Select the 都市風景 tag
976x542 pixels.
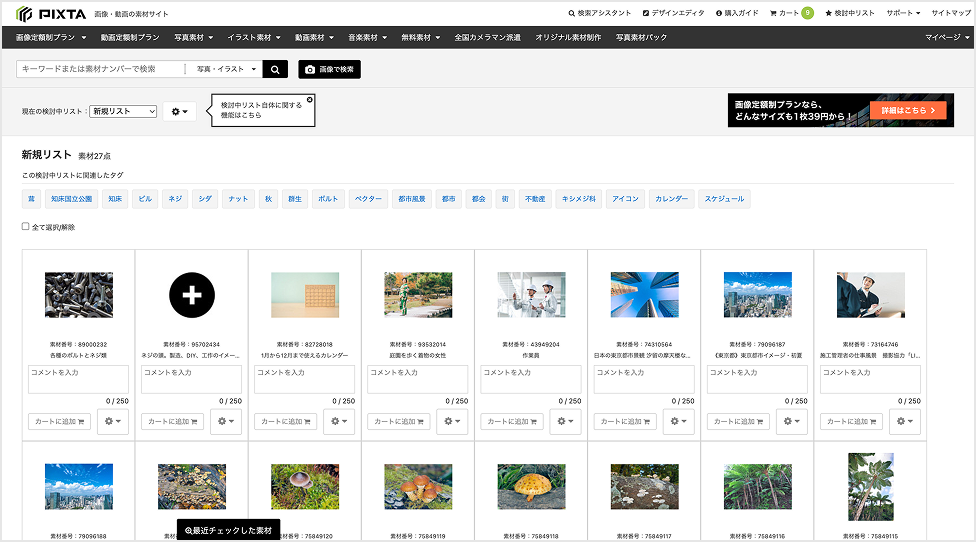click(412, 199)
